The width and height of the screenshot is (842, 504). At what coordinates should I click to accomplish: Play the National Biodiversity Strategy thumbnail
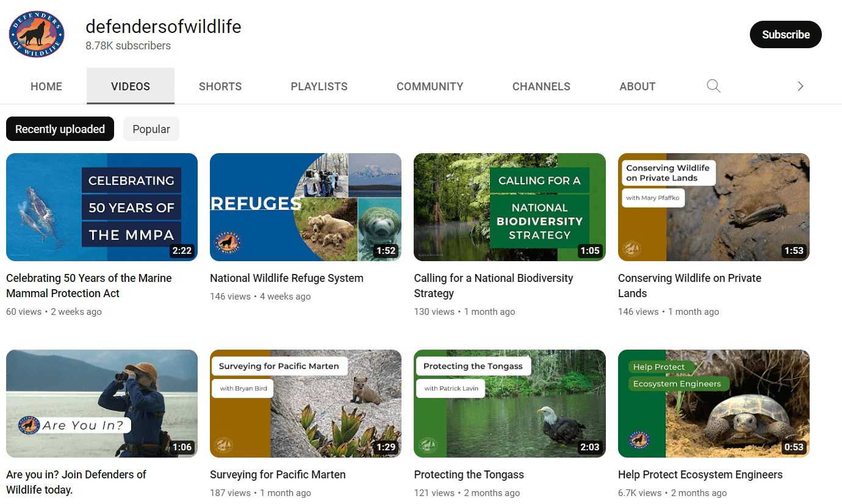(x=509, y=207)
